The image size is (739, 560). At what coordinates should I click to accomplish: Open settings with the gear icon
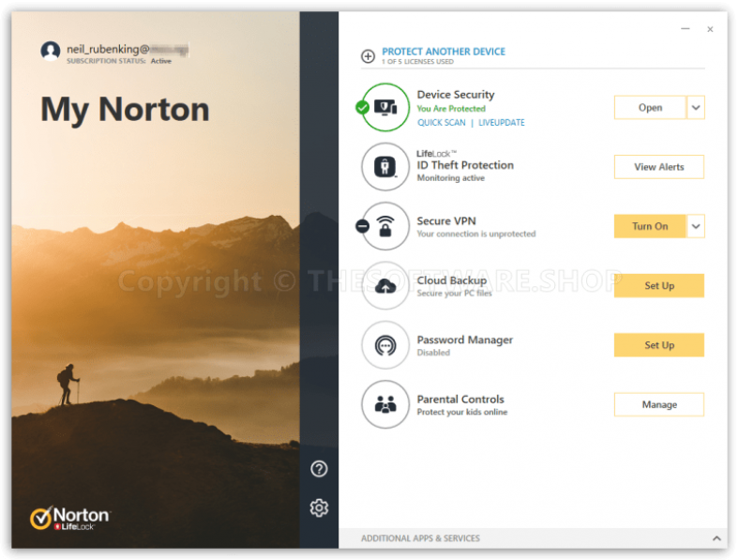[319, 507]
